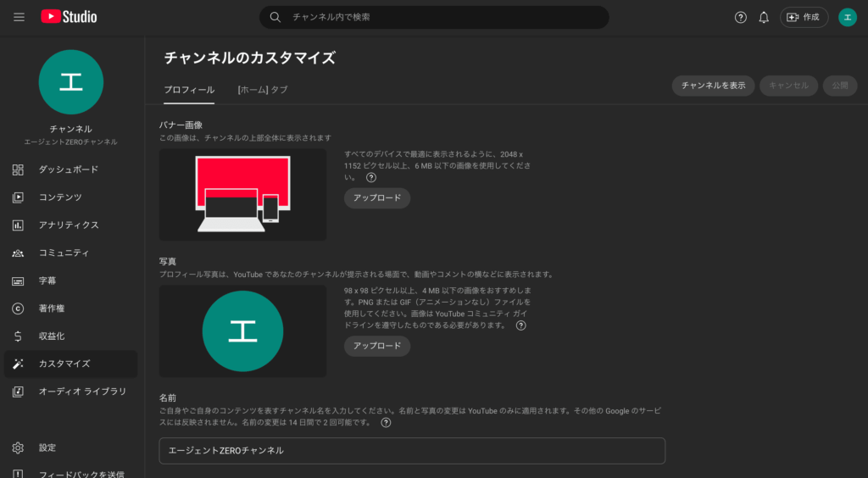The image size is (868, 478).
Task: Open the オーディオ ライブラリ icon
Action: [18, 392]
